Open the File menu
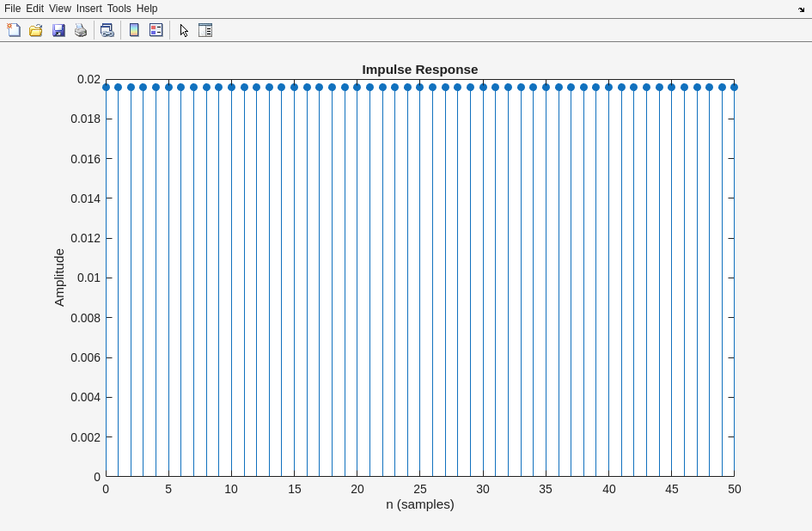Image resolution: width=812 pixels, height=531 pixels. point(12,9)
